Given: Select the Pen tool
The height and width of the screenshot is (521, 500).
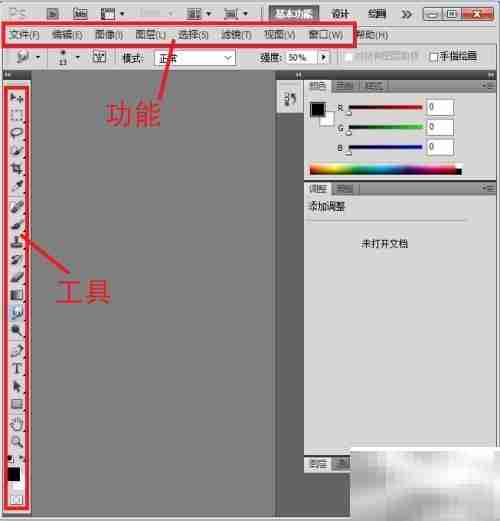Looking at the screenshot, I should coord(17,351).
